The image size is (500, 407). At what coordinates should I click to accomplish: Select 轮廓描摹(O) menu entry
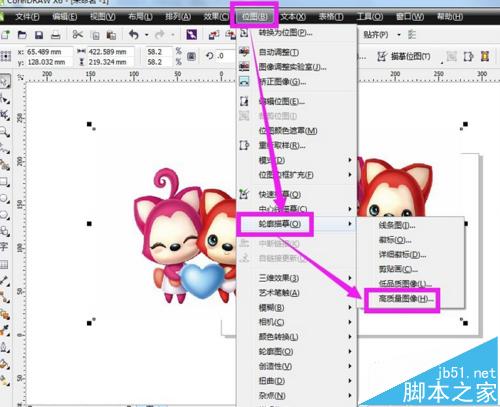[297, 224]
